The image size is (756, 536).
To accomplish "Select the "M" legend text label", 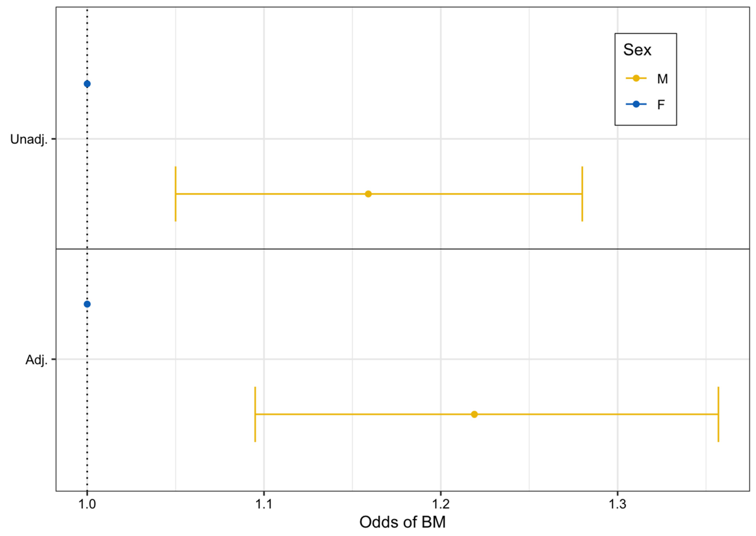I will [662, 79].
